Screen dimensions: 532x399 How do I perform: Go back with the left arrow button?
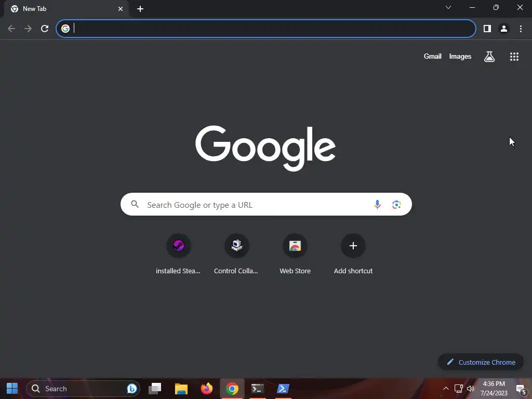point(11,29)
